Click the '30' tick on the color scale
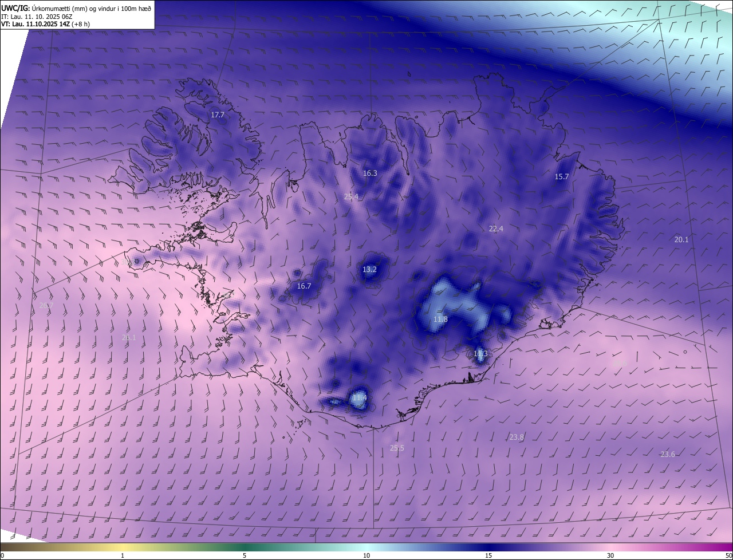Screen dimensions: 733x560 pyautogui.click(x=610, y=555)
